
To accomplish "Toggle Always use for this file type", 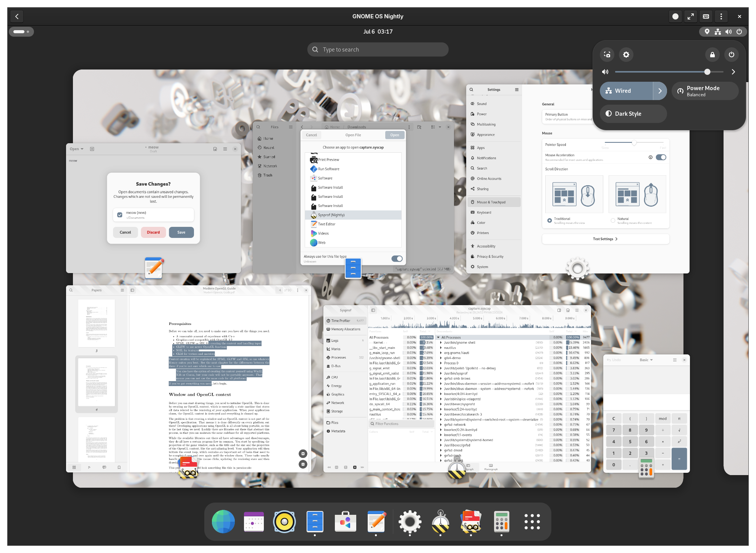I will (x=397, y=259).
